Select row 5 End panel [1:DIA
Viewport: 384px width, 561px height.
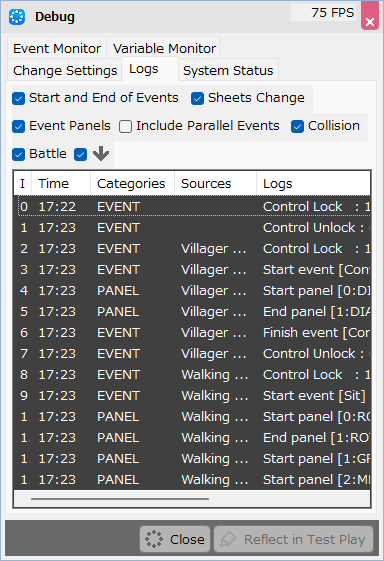tap(192, 312)
